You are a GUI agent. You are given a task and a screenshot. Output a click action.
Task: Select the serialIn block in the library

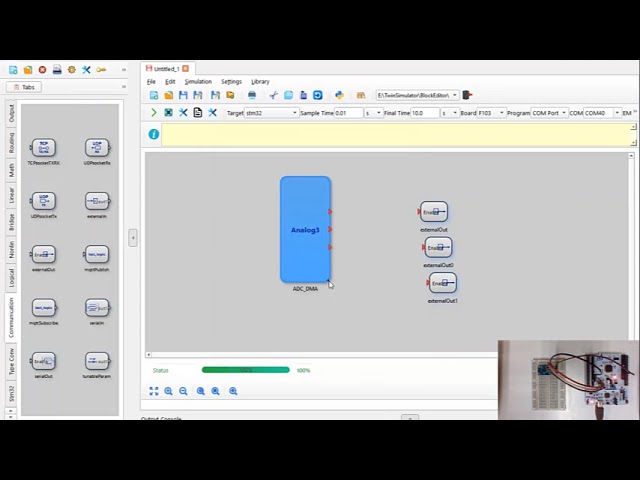97,308
